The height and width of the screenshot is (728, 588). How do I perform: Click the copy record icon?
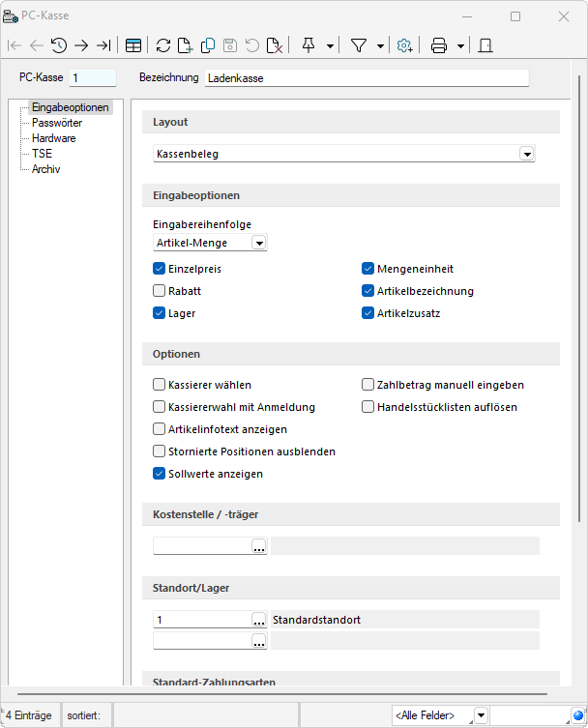click(208, 45)
